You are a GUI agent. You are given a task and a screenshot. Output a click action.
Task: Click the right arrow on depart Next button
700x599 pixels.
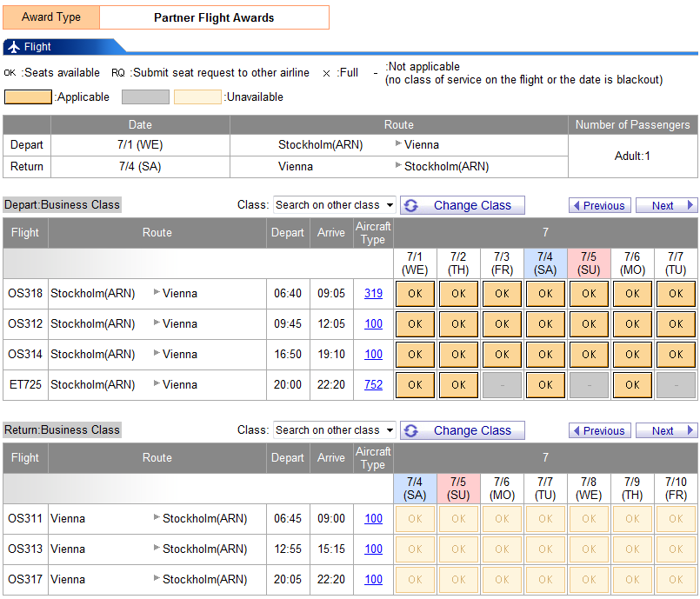[690, 206]
